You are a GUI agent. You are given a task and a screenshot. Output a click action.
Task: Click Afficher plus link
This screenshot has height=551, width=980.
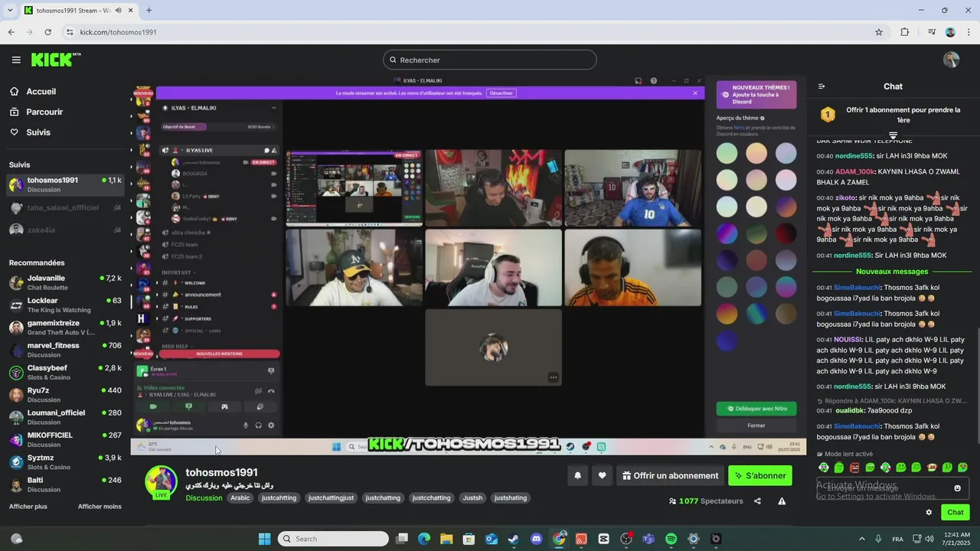point(28,507)
